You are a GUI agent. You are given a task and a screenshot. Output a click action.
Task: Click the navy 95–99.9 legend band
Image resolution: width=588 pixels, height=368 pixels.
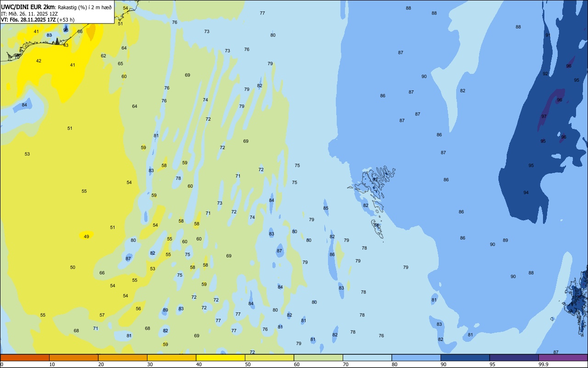click(x=514, y=357)
